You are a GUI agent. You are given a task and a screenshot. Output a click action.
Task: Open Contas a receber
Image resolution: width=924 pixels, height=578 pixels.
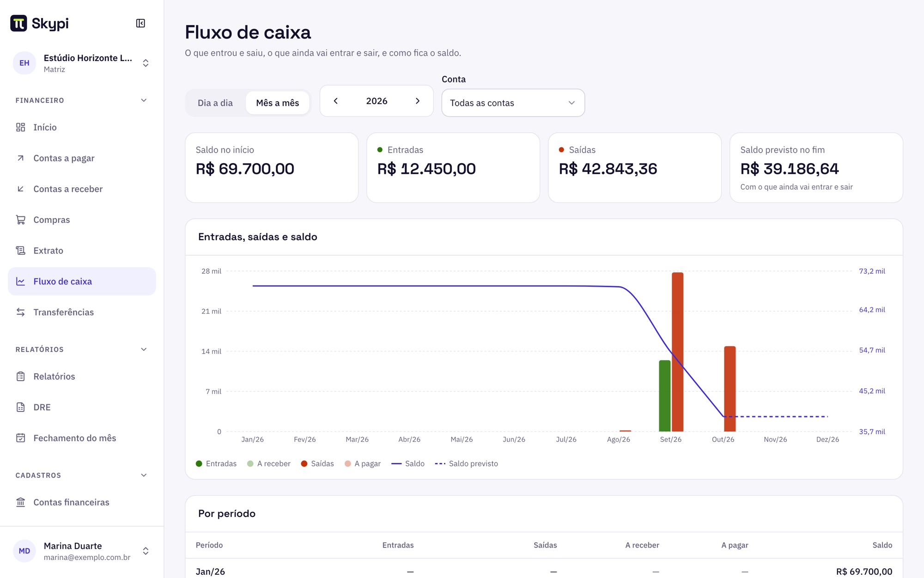[x=82, y=189]
